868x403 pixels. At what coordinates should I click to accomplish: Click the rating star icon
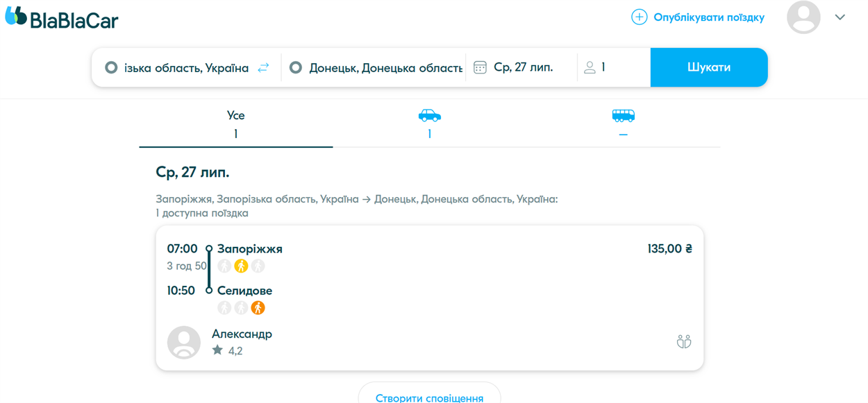coord(218,350)
